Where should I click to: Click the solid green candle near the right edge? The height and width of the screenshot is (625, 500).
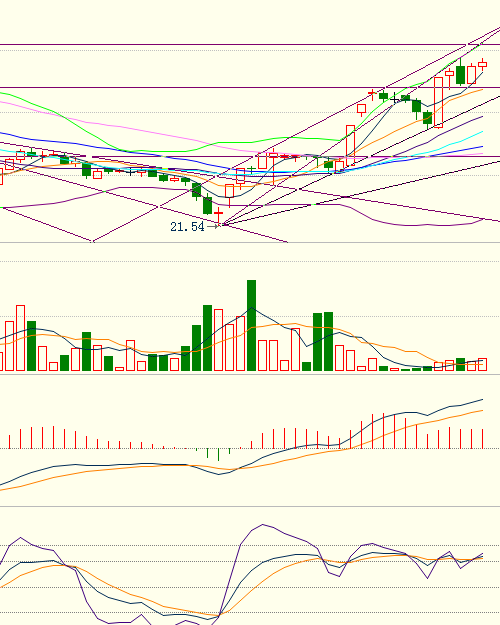(x=460, y=73)
